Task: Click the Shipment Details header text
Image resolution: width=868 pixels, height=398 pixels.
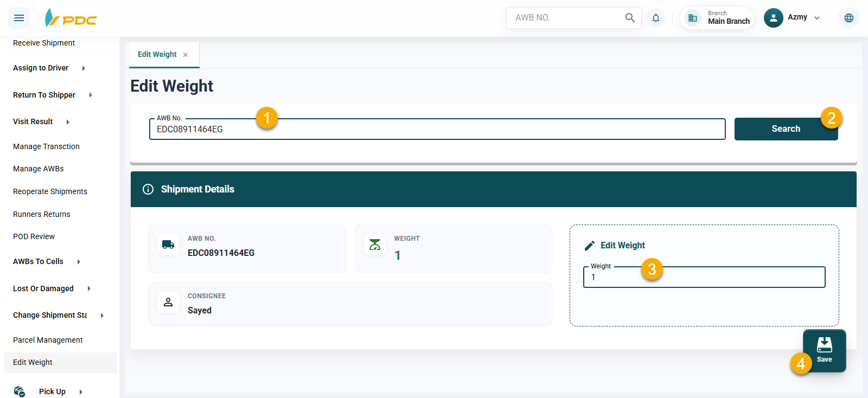Action: pos(197,189)
